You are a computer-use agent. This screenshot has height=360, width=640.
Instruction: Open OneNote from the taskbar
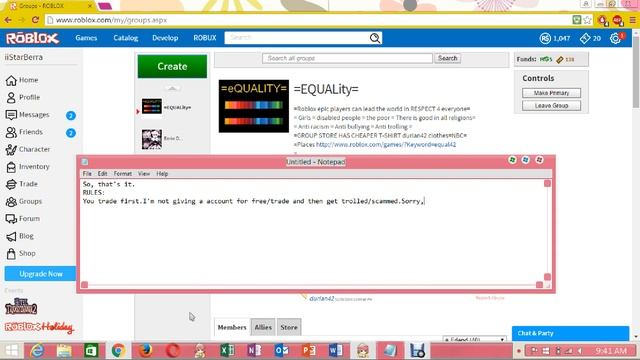[254, 351]
